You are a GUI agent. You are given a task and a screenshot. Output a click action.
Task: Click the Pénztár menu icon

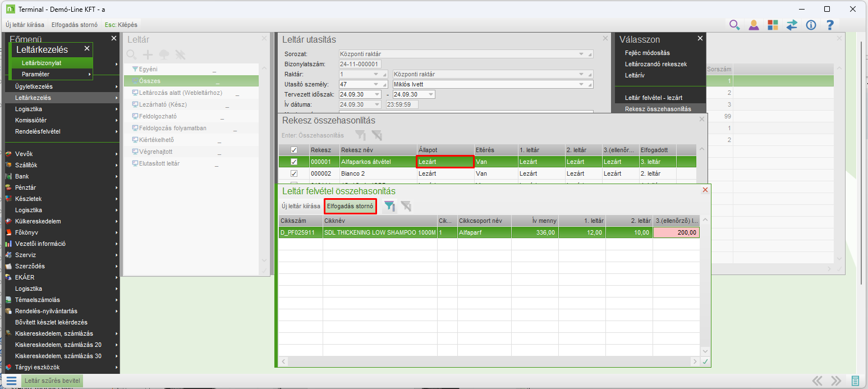point(8,187)
